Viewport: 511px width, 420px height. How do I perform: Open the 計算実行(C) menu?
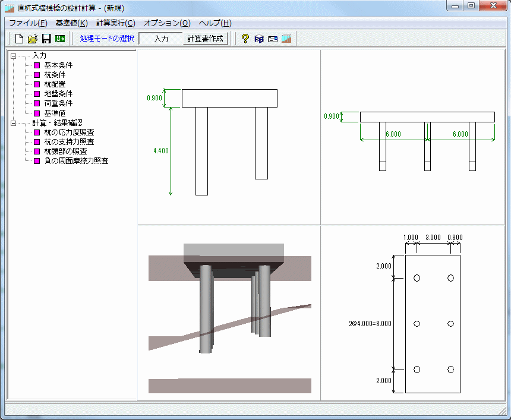pos(115,23)
